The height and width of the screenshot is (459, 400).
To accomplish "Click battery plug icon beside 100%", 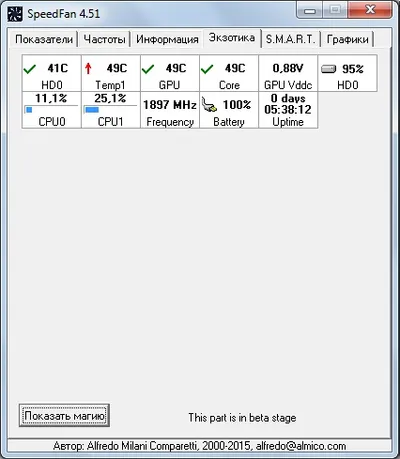I will coord(209,105).
